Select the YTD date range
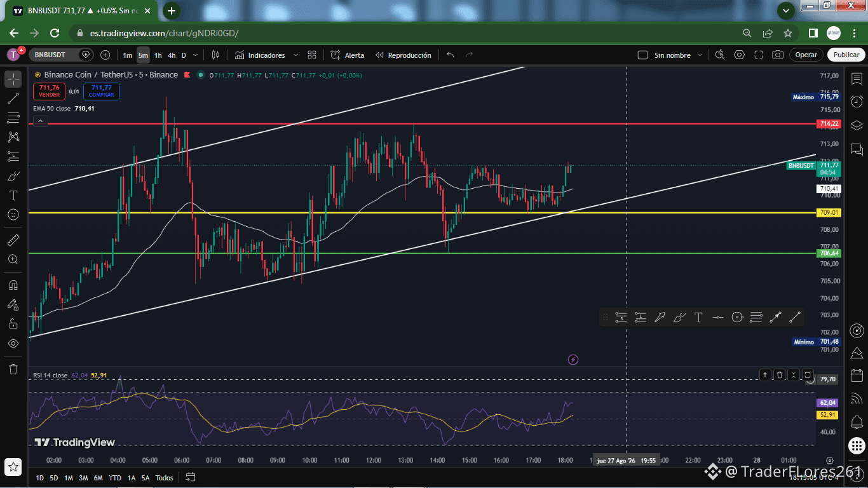 (115, 478)
